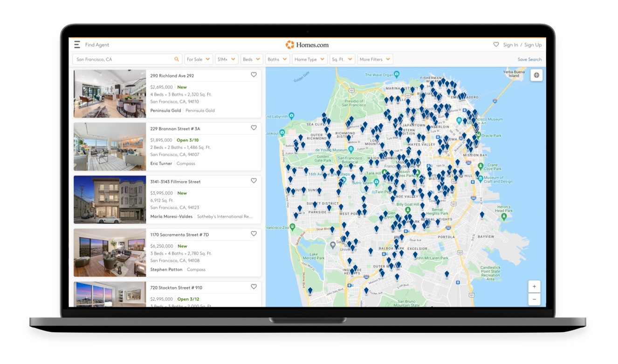Click the 720 Stockton Street # 910 title
618x364 pixels.
coord(176,288)
